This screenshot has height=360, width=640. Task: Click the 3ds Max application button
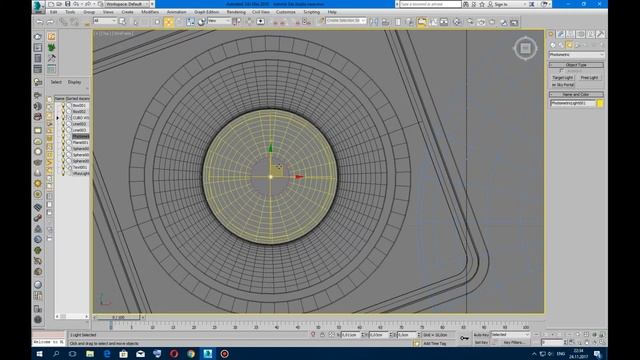coord(38,6)
